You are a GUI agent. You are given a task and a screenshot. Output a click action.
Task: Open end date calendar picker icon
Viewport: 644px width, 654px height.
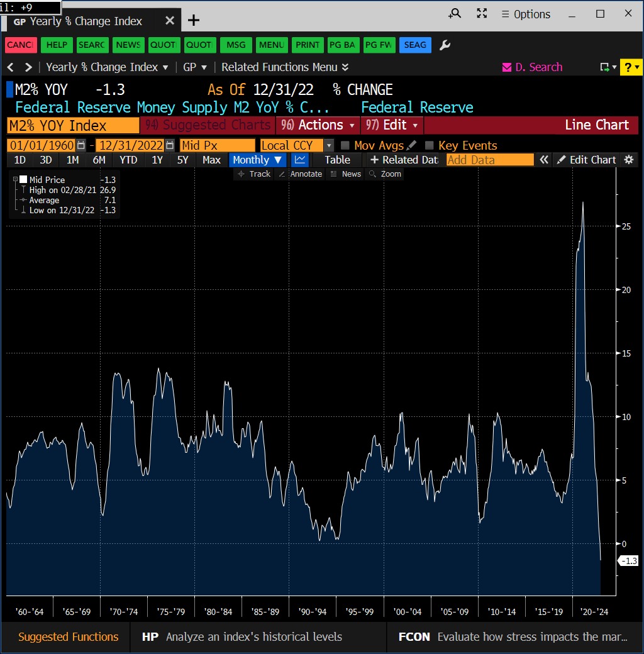point(169,145)
